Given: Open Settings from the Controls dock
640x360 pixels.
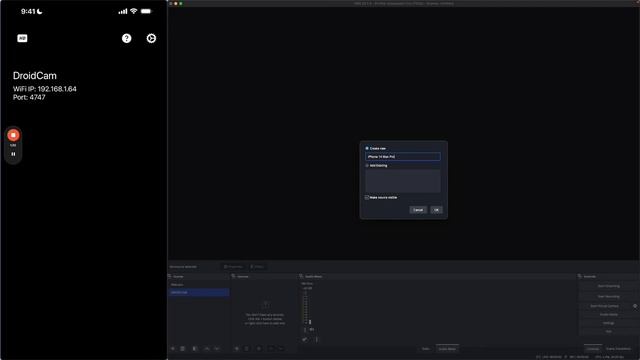Looking at the screenshot, I should 609,323.
